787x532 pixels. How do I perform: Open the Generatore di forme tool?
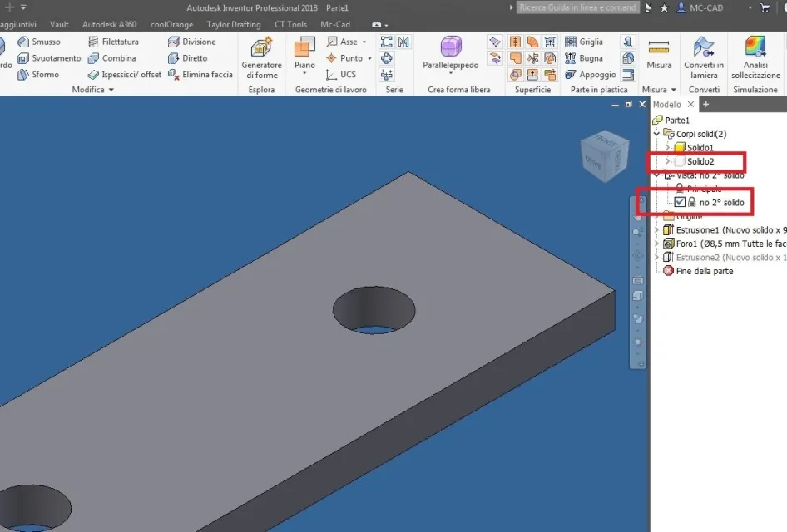click(x=261, y=57)
